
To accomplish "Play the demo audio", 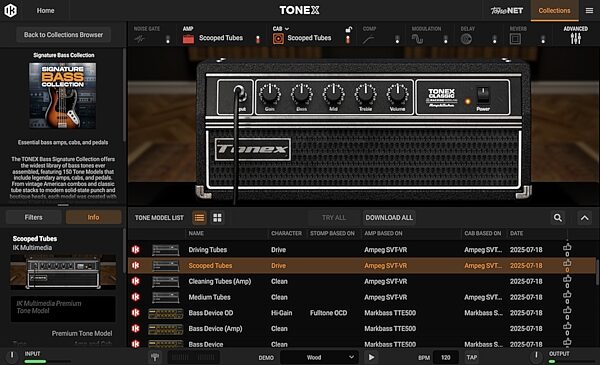I will pyautogui.click(x=371, y=357).
